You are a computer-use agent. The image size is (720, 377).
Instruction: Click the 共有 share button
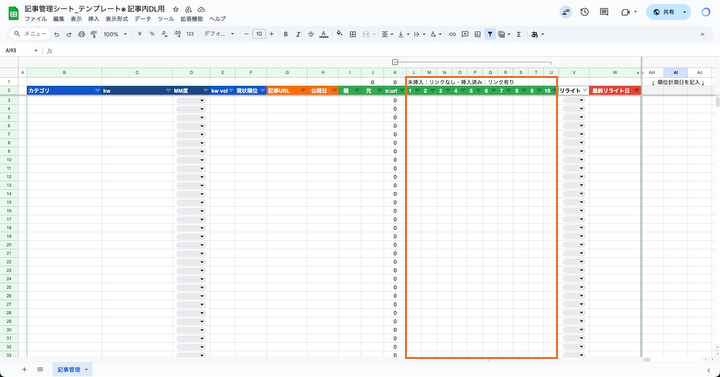664,12
